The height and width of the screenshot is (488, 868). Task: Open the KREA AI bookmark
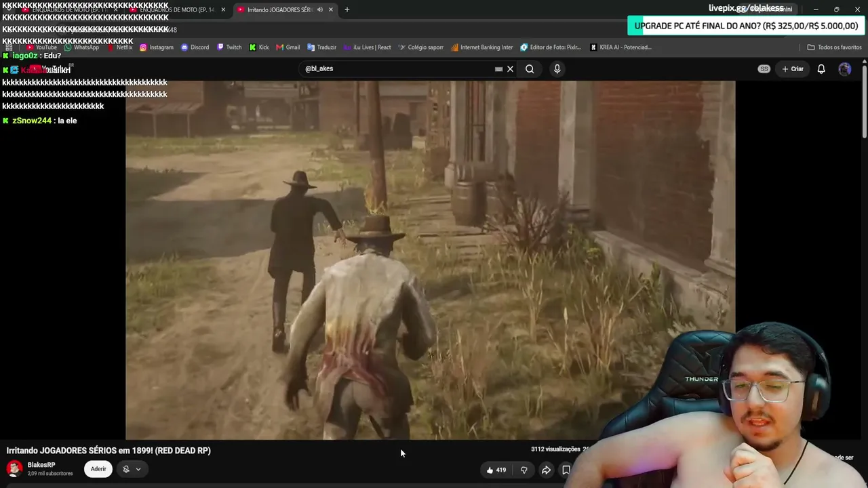(x=620, y=47)
